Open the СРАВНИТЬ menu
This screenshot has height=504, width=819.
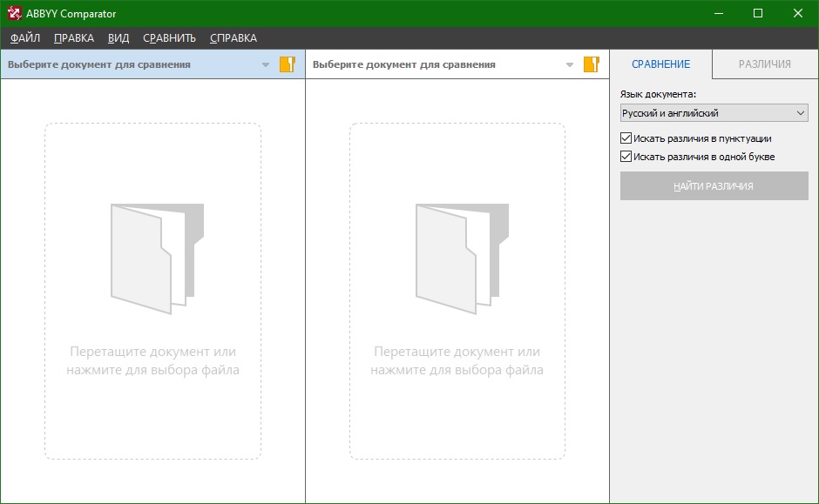[x=169, y=38]
